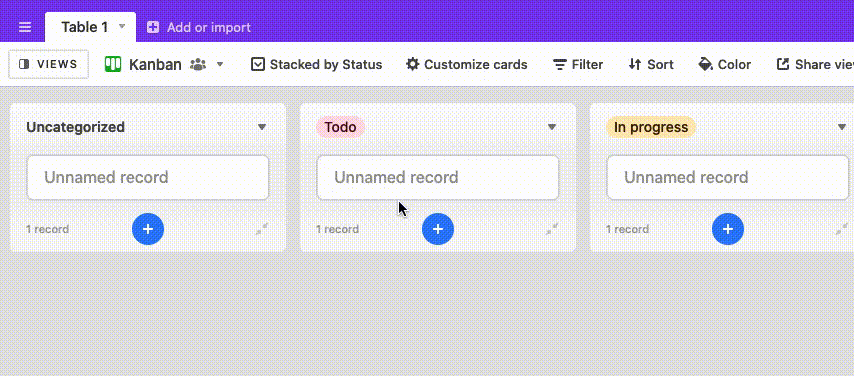
Task: Open the Todo stack dropdown menu
Action: 552,127
